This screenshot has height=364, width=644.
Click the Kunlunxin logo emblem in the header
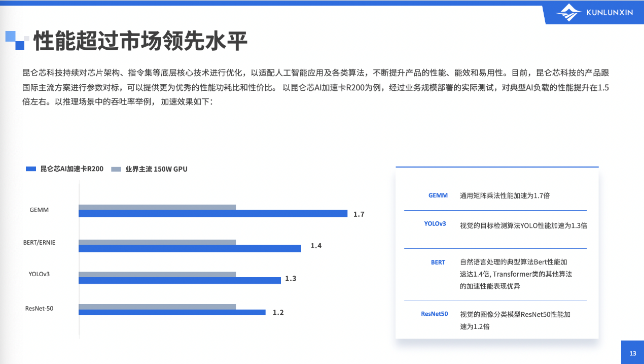pyautogui.click(x=569, y=13)
